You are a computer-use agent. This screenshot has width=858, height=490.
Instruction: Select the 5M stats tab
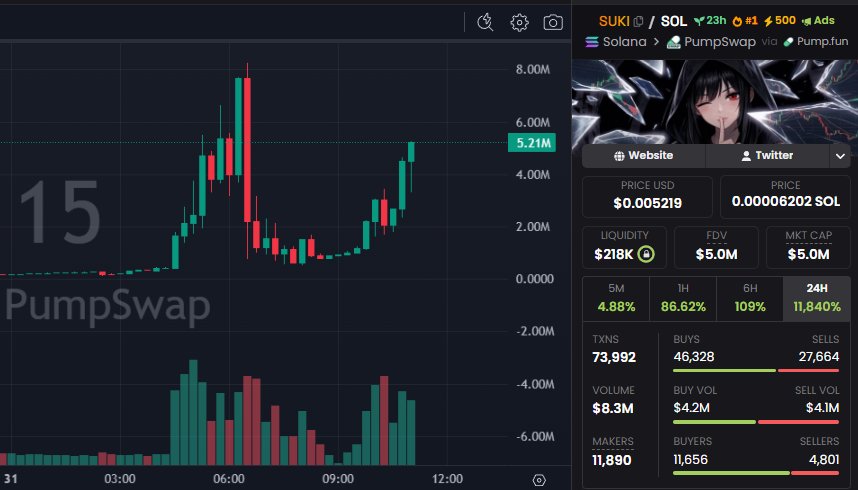(x=616, y=299)
